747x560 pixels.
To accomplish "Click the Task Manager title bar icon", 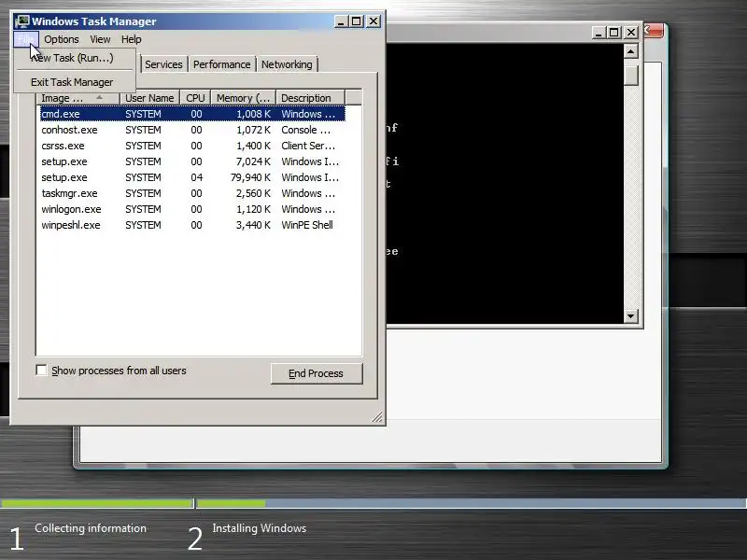I will (x=21, y=21).
